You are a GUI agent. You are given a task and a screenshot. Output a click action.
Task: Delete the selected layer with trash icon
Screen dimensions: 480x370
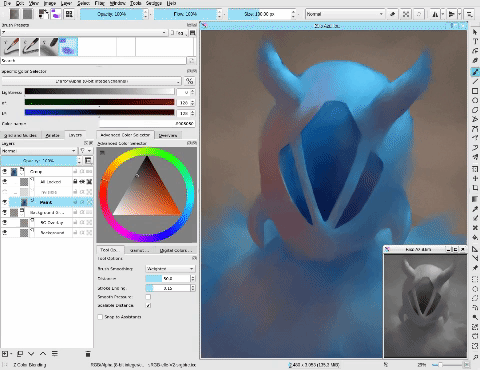88,354
